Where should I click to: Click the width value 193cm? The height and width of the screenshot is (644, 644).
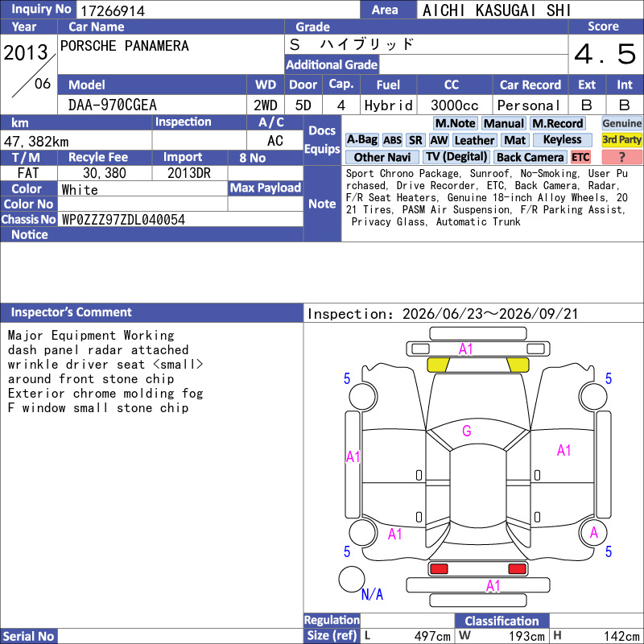(527, 636)
